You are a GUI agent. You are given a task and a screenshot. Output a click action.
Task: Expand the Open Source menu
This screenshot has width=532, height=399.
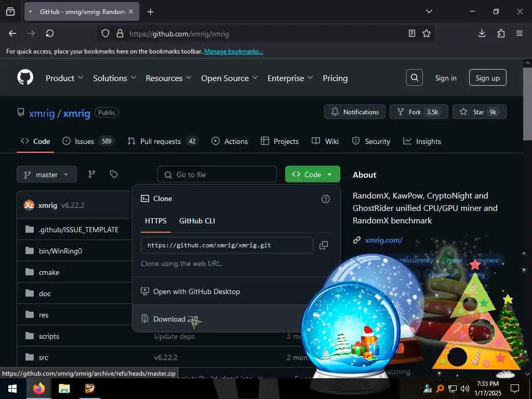pos(229,78)
